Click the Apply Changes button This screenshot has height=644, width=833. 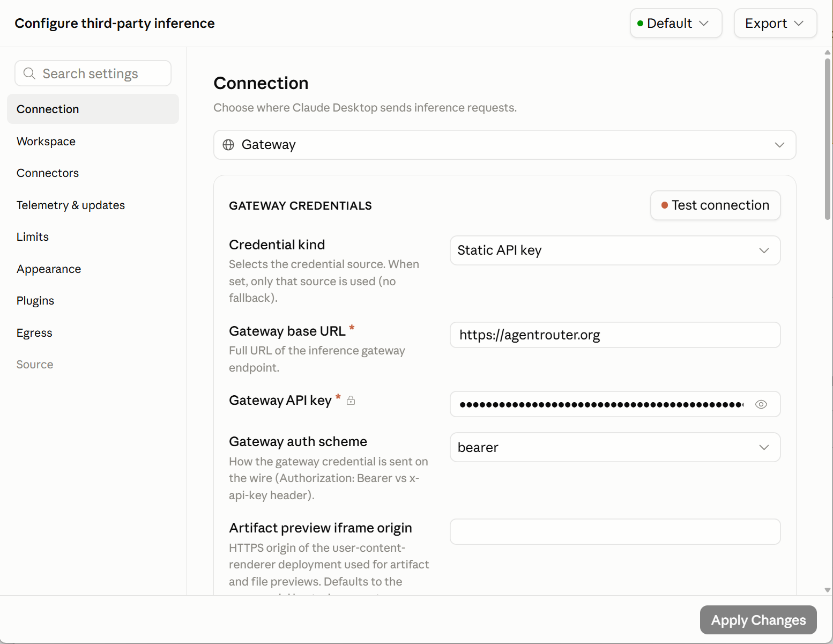[758, 620]
